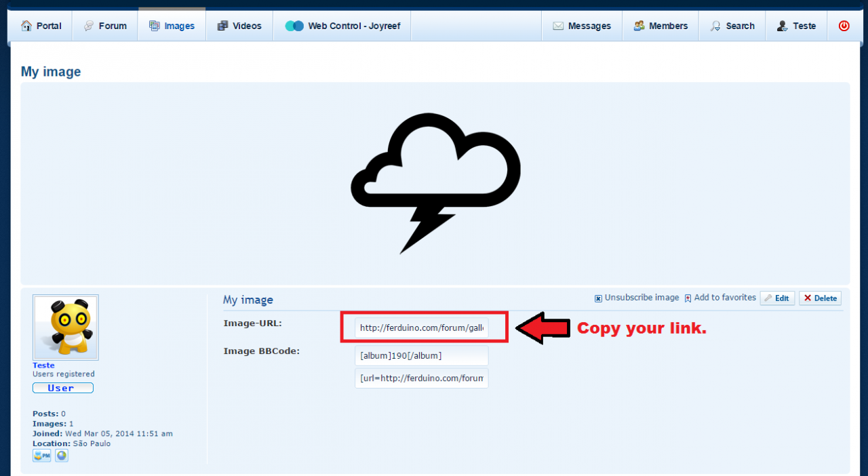Click the Unsubscribe image icon
The height and width of the screenshot is (476, 868).
pyautogui.click(x=598, y=298)
